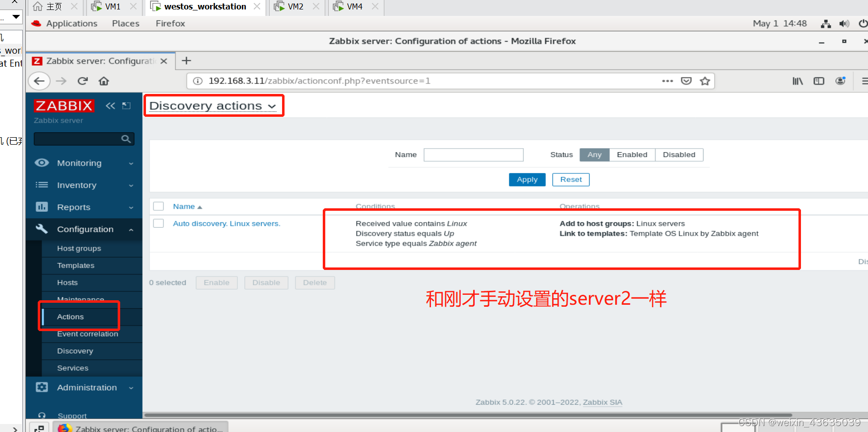Image resolution: width=868 pixels, height=432 pixels.
Task: Open Templates in Configuration
Action: click(75, 265)
